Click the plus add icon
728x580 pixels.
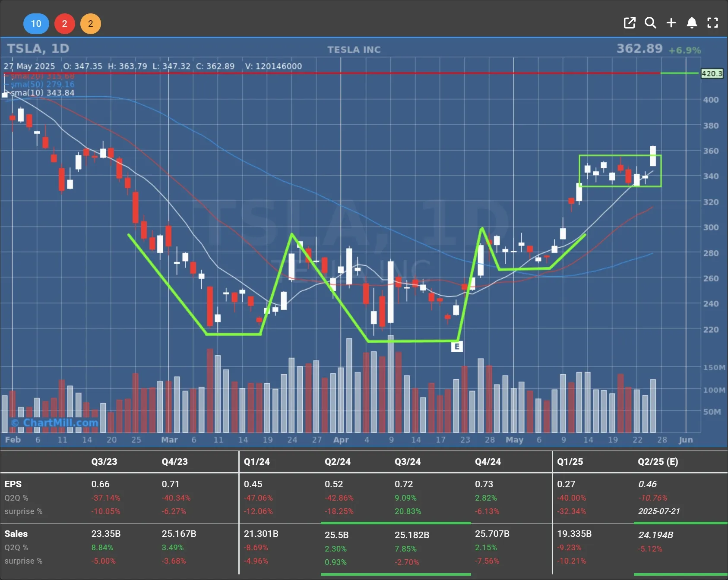[671, 23]
